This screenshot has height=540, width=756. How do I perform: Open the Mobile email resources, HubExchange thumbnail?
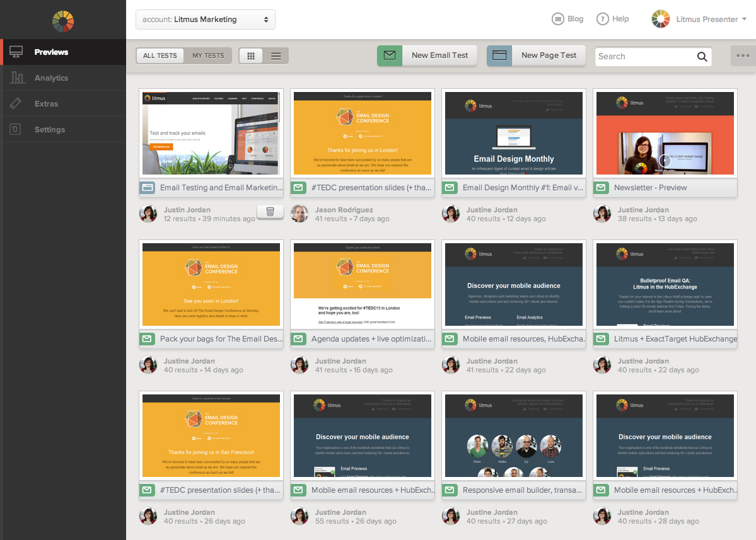tap(514, 285)
